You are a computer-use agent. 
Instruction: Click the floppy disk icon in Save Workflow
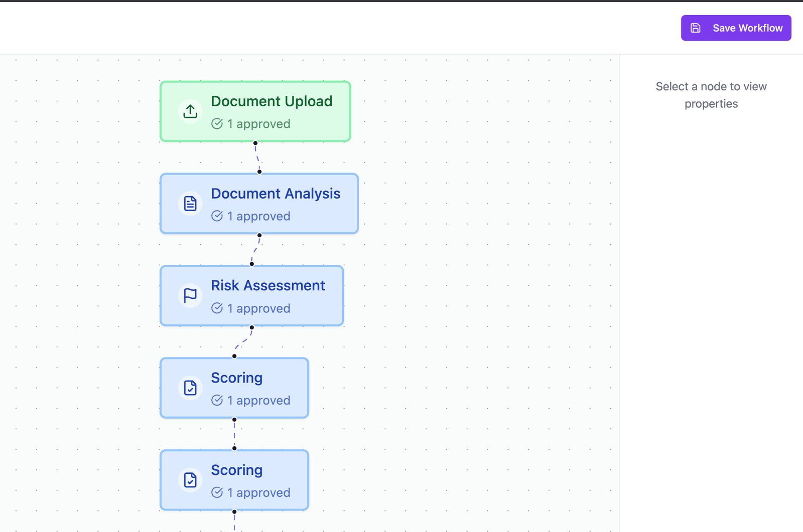click(696, 28)
